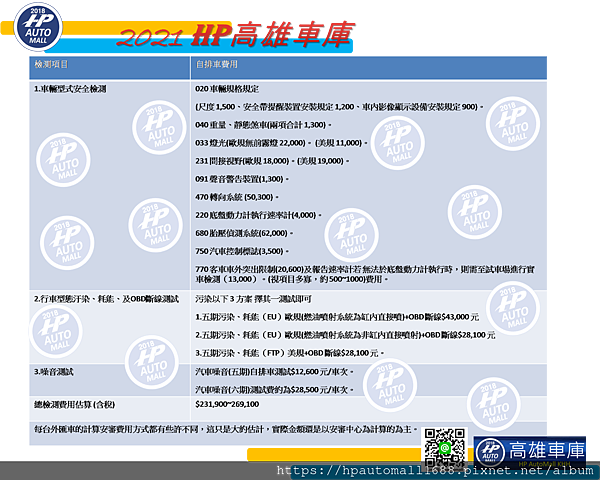This screenshot has height=480, width=600.
Task: Click the footnote starting '每台外匯車的計算安審費用'
Action: click(x=226, y=429)
